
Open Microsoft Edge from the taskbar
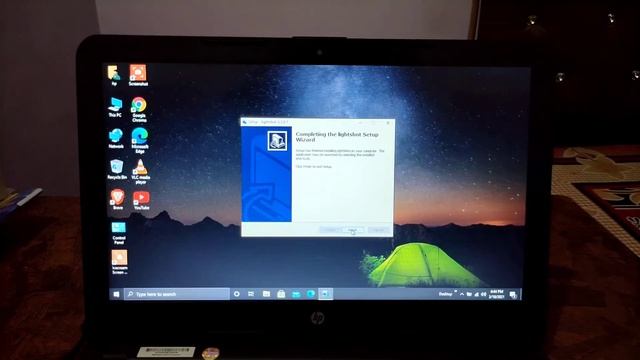311,294
